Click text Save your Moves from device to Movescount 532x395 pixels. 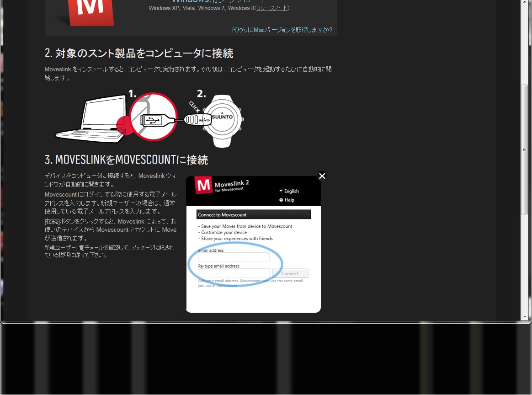(245, 226)
